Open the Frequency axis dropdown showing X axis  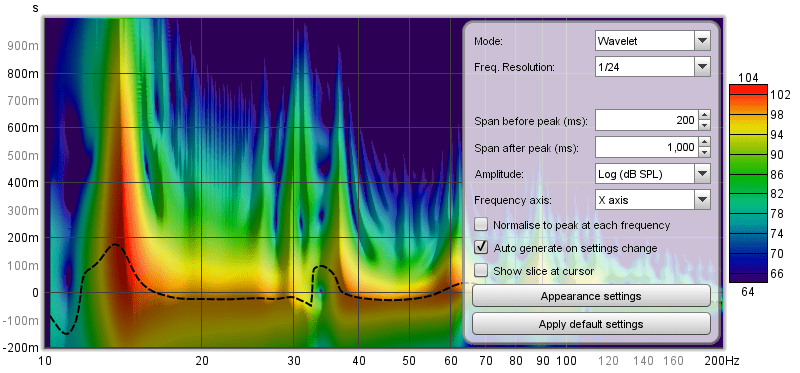pyautogui.click(x=653, y=200)
